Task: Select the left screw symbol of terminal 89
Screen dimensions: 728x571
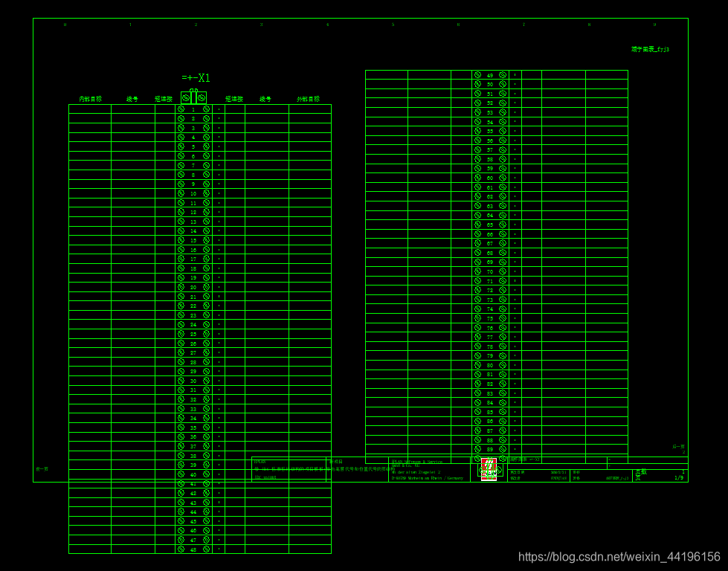Action: pyautogui.click(x=477, y=449)
